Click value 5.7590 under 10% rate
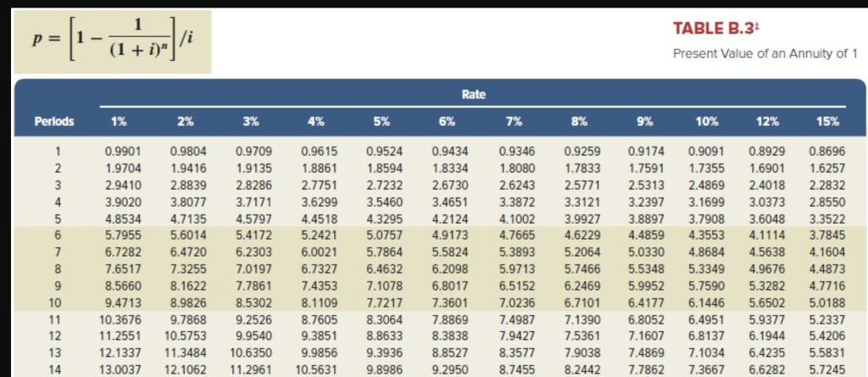This screenshot has width=868, height=377. click(706, 286)
